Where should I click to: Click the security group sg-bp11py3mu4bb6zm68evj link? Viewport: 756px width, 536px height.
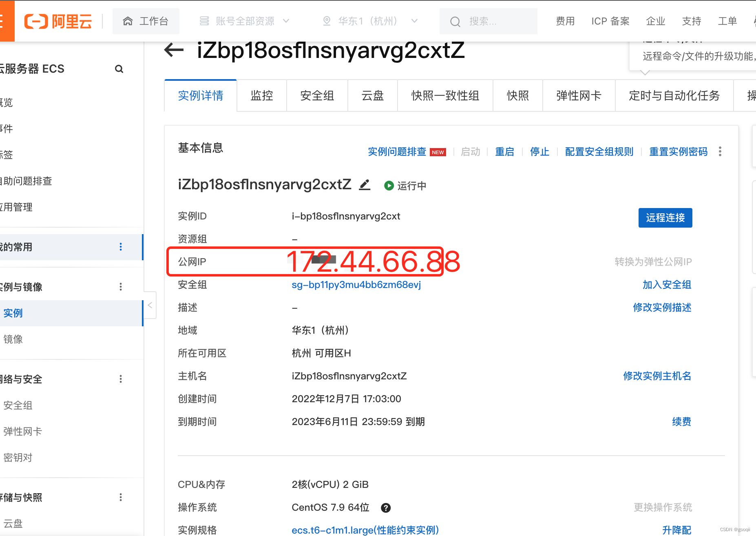[356, 284]
